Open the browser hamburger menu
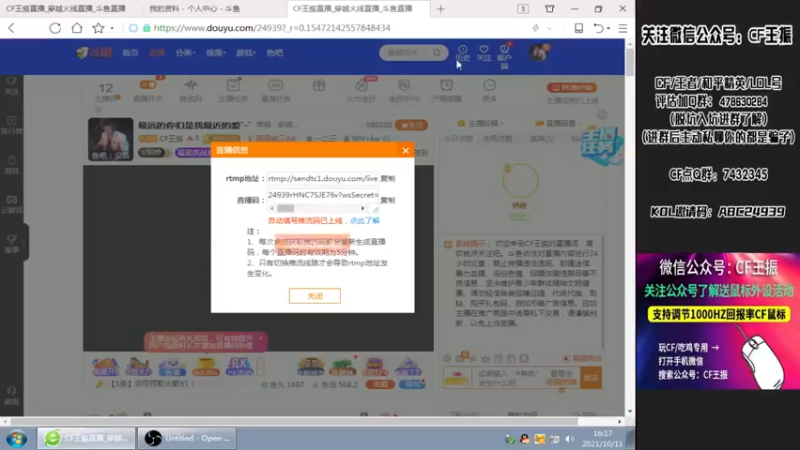This screenshot has height=450, width=800. point(623,28)
